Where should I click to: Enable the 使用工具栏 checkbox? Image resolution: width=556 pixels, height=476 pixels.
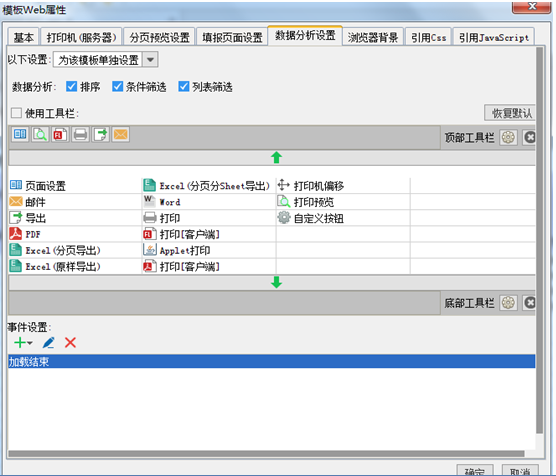click(16, 113)
